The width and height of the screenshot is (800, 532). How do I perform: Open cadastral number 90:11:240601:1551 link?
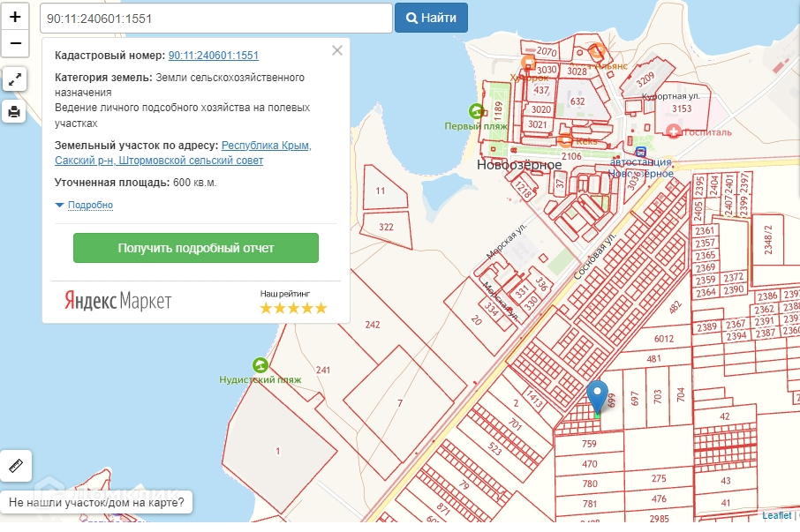(213, 55)
